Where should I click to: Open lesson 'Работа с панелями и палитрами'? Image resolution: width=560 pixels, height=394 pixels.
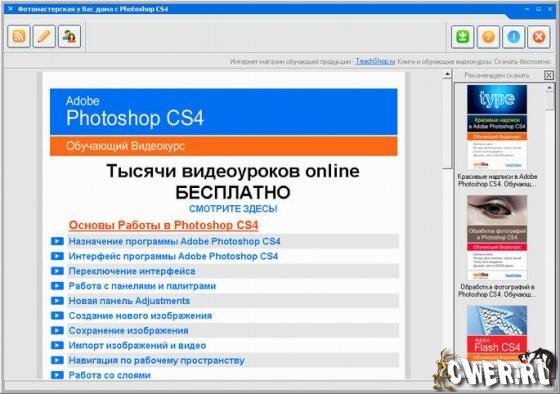142,286
